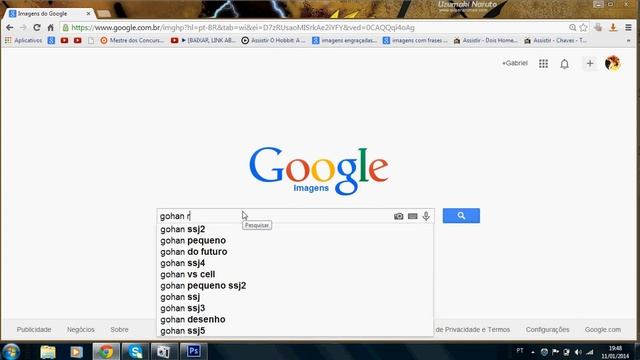Open the blank page bookmark icon

91,40
